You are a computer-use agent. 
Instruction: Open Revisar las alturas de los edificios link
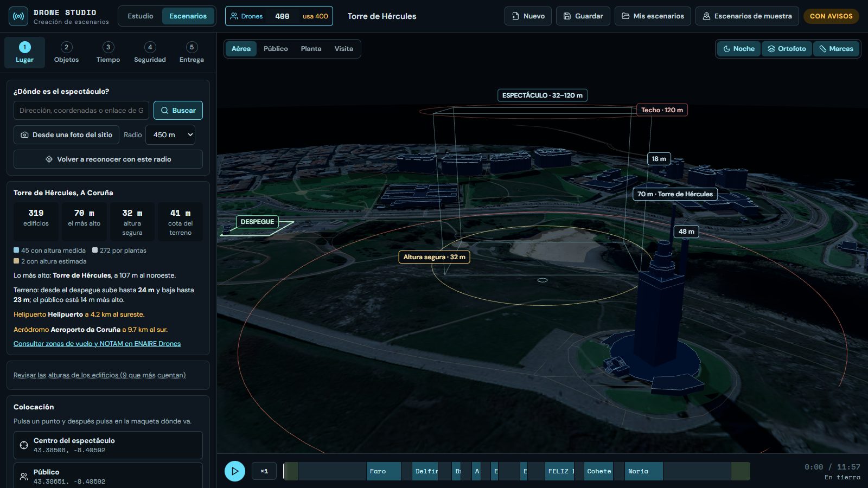(x=99, y=375)
